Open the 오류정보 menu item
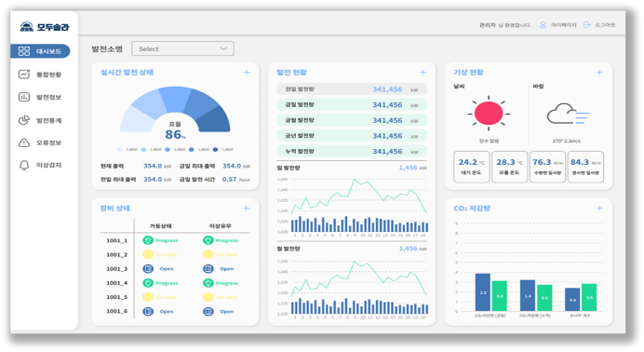 coord(40,142)
